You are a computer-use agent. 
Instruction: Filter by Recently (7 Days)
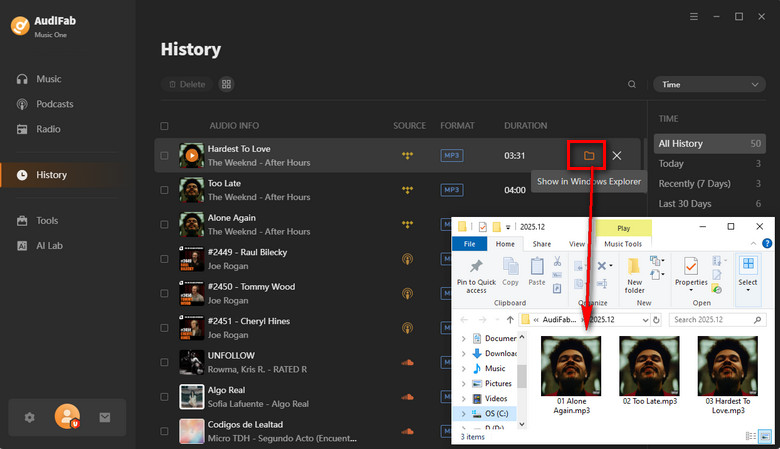click(x=709, y=183)
